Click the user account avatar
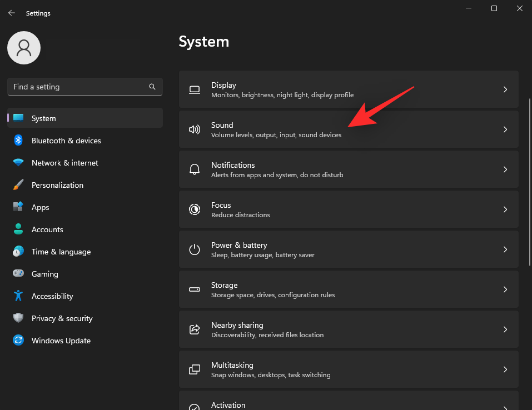This screenshot has height=410, width=532. (x=23, y=48)
